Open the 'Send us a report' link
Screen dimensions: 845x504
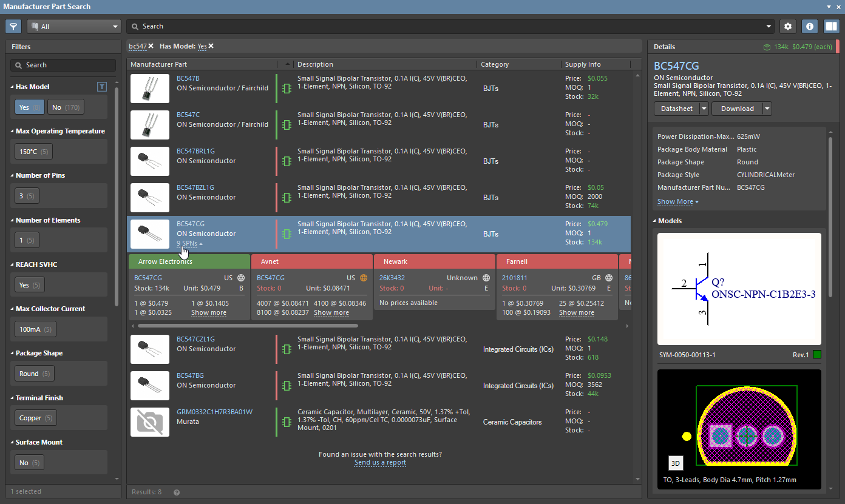click(x=380, y=462)
